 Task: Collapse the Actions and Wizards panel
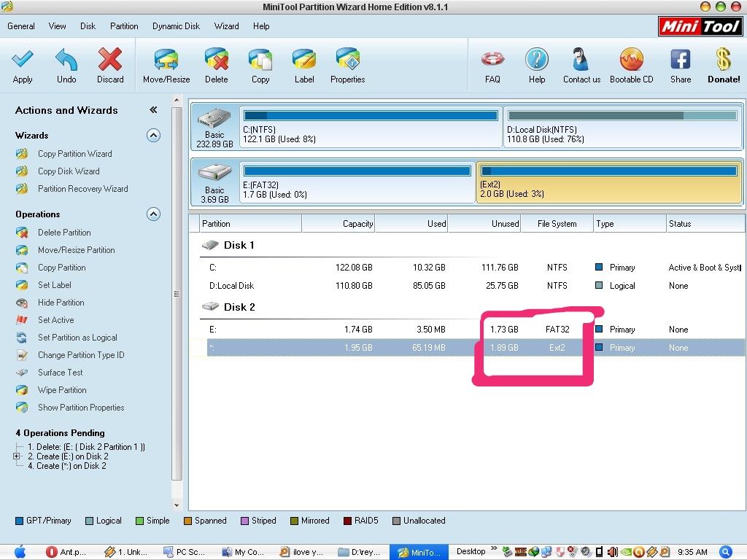153,110
